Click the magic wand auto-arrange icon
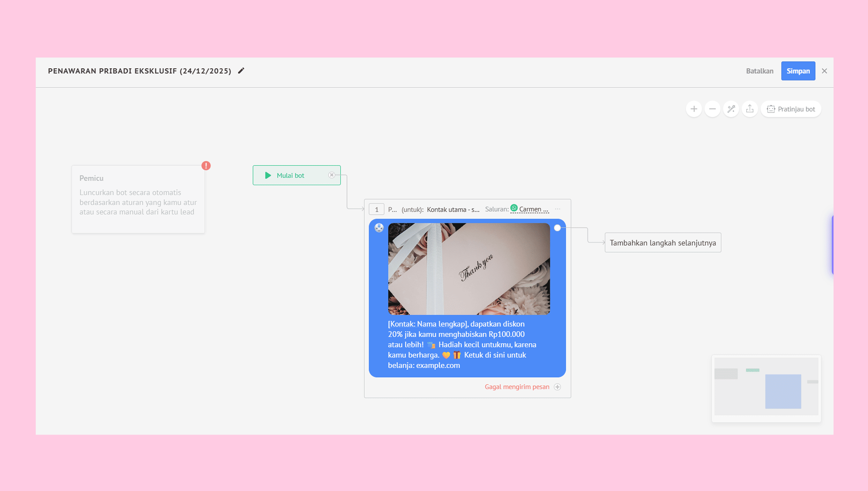This screenshot has width=868, height=491. pyautogui.click(x=731, y=109)
